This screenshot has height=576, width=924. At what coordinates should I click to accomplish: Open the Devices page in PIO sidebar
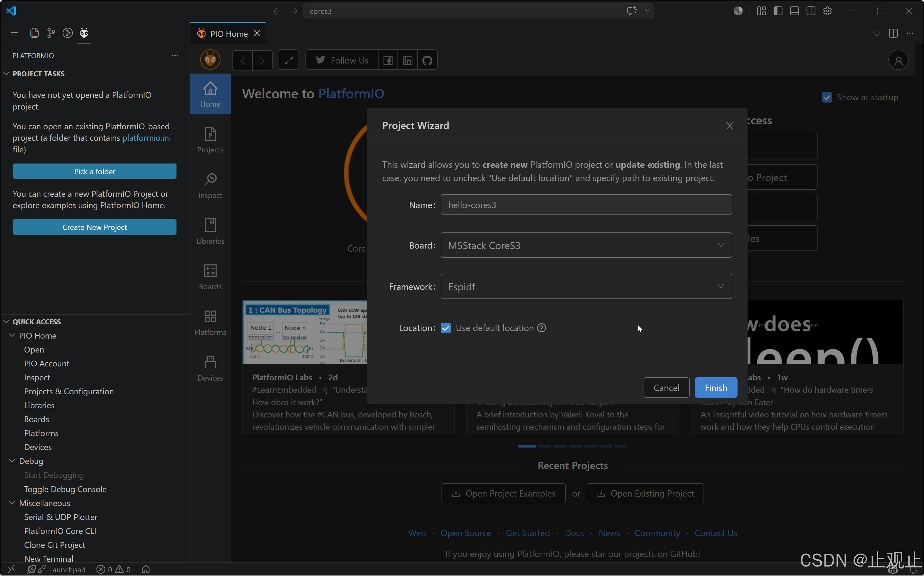pos(210,368)
